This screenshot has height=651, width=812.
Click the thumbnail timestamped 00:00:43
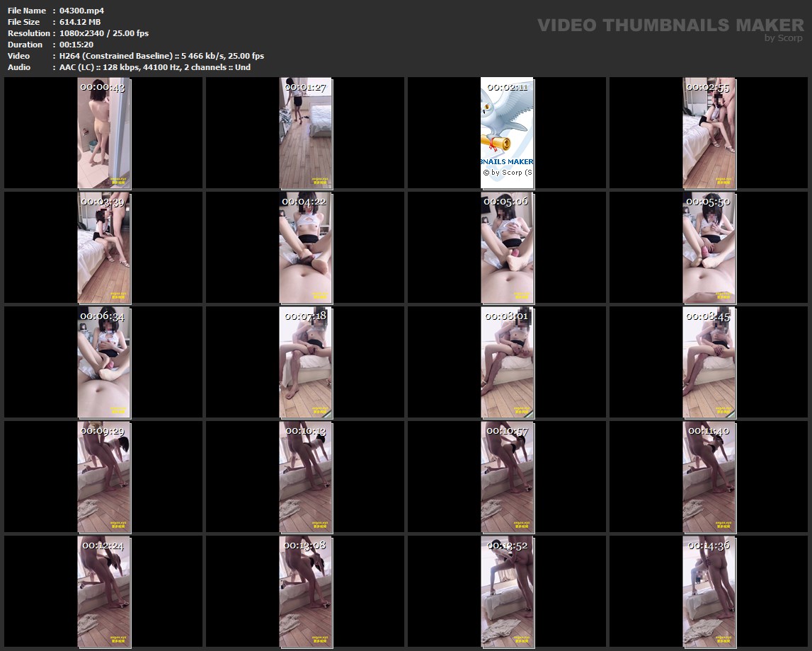(x=103, y=133)
